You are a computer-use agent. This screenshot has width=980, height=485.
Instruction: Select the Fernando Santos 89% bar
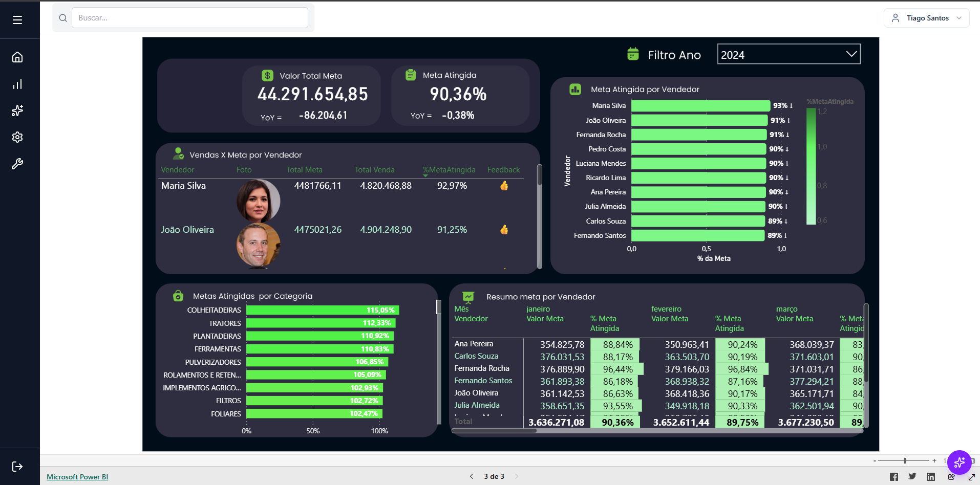[x=698, y=235]
